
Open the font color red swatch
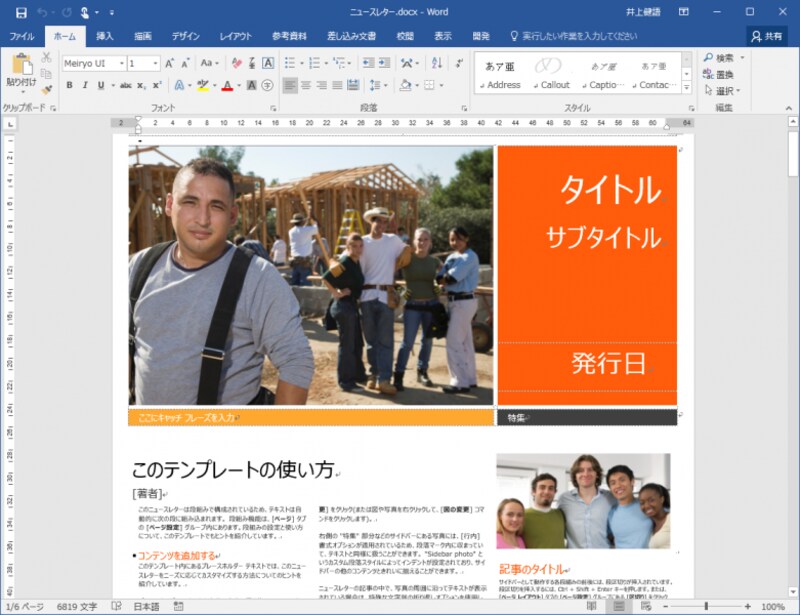click(x=227, y=84)
